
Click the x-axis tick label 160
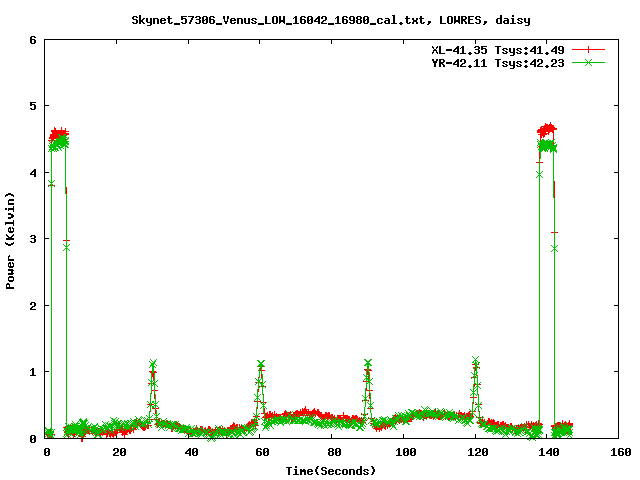tap(619, 453)
